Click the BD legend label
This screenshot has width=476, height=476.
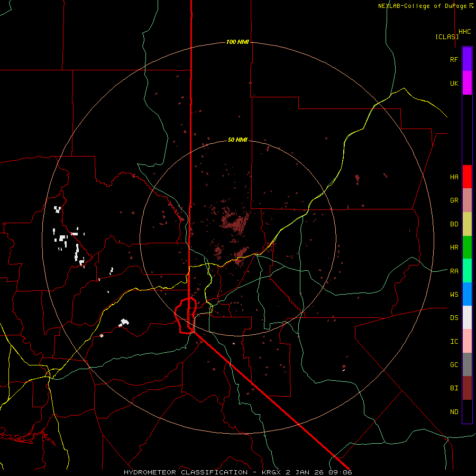tap(454, 224)
